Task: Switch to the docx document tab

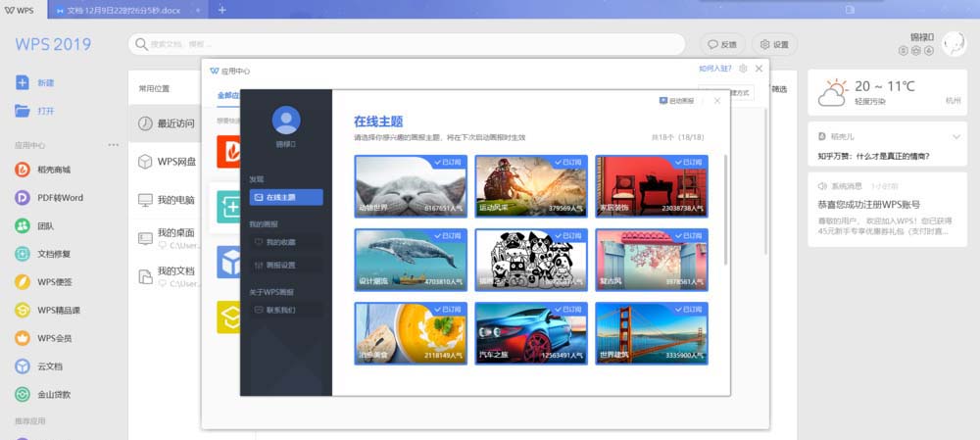Action: coord(128,10)
